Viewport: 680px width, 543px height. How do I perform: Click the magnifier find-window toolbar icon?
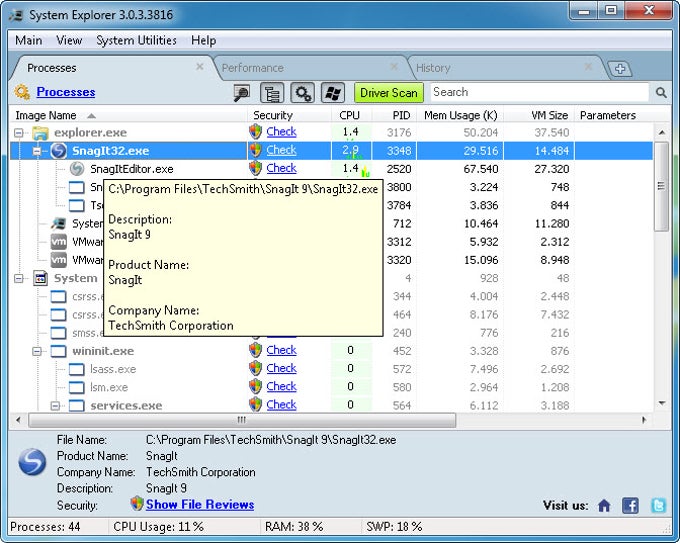tap(242, 93)
